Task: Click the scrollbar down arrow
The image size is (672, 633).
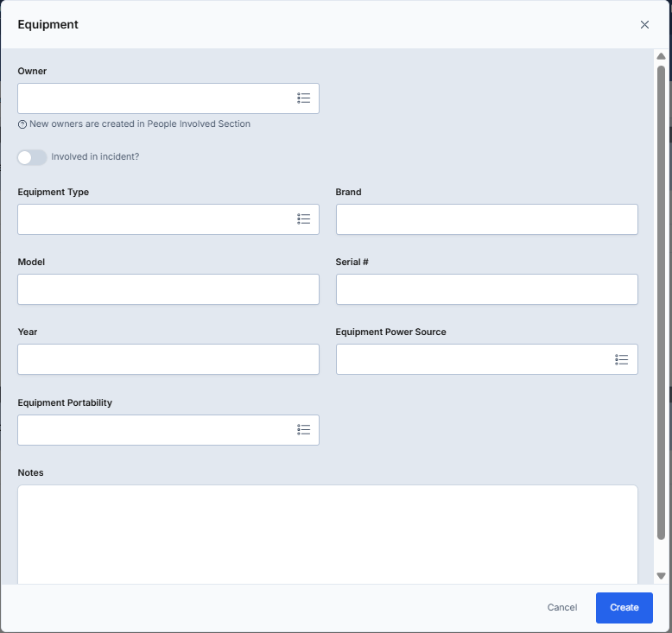Action: [661, 576]
